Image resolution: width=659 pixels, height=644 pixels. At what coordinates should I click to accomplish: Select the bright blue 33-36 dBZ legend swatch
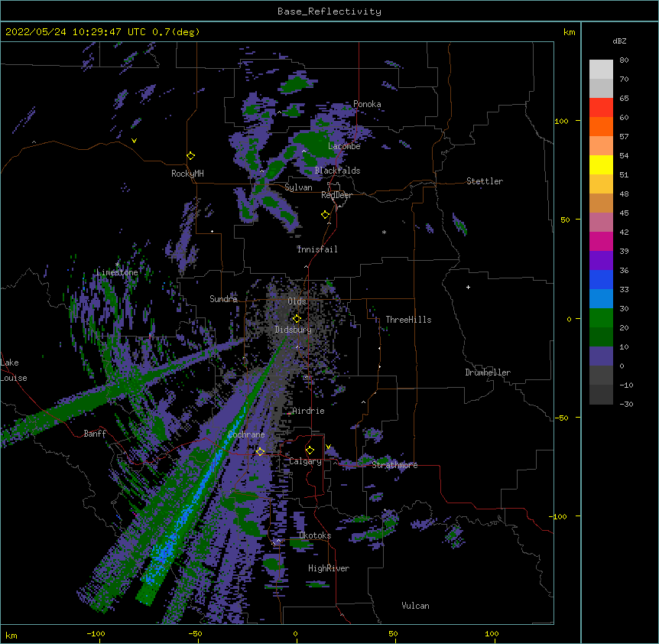pos(601,279)
